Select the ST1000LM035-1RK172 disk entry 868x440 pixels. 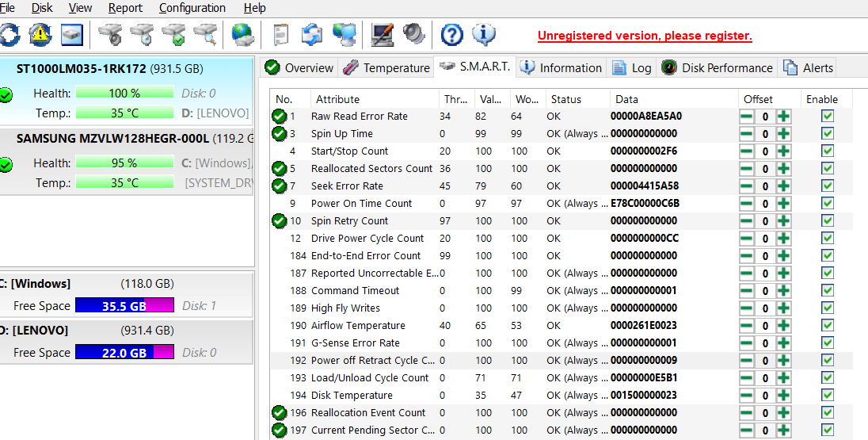click(x=127, y=90)
